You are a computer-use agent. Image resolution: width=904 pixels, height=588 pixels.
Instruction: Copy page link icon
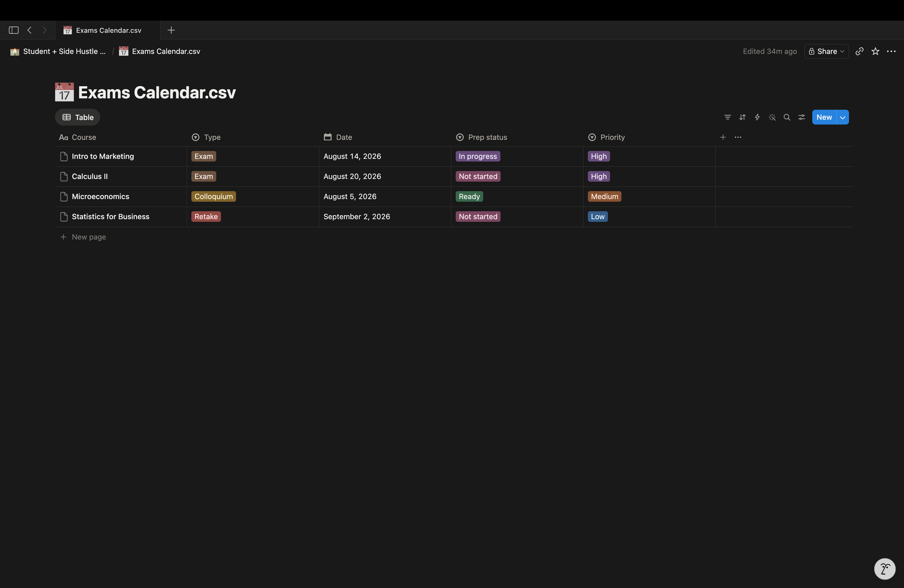tap(859, 52)
